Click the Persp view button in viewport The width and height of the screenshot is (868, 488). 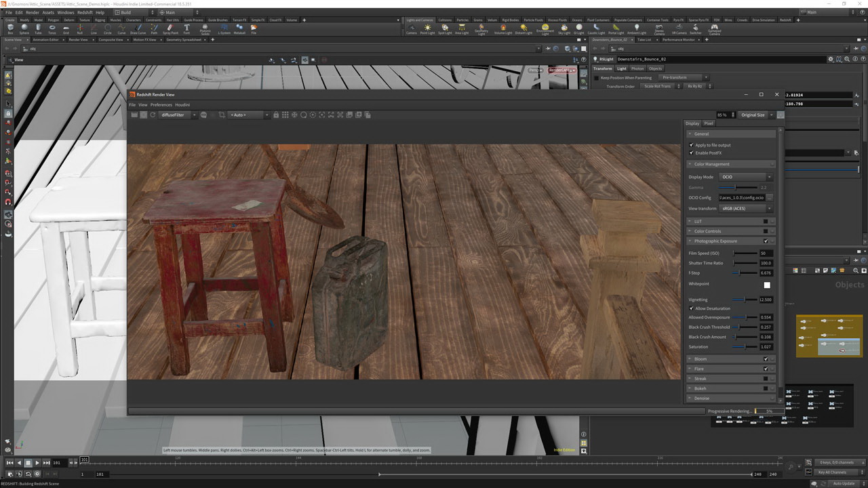click(x=536, y=70)
